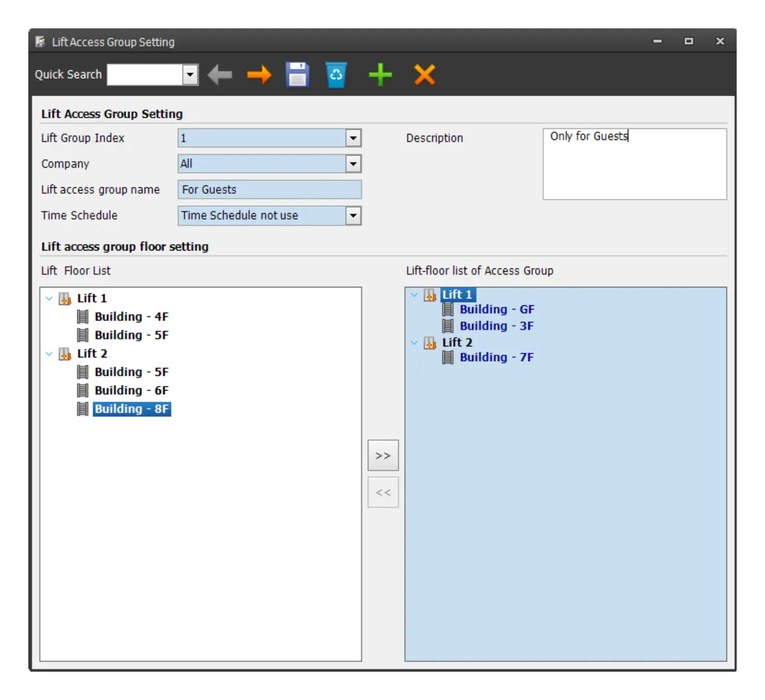Select Building - GF in Access Group list

tap(496, 310)
